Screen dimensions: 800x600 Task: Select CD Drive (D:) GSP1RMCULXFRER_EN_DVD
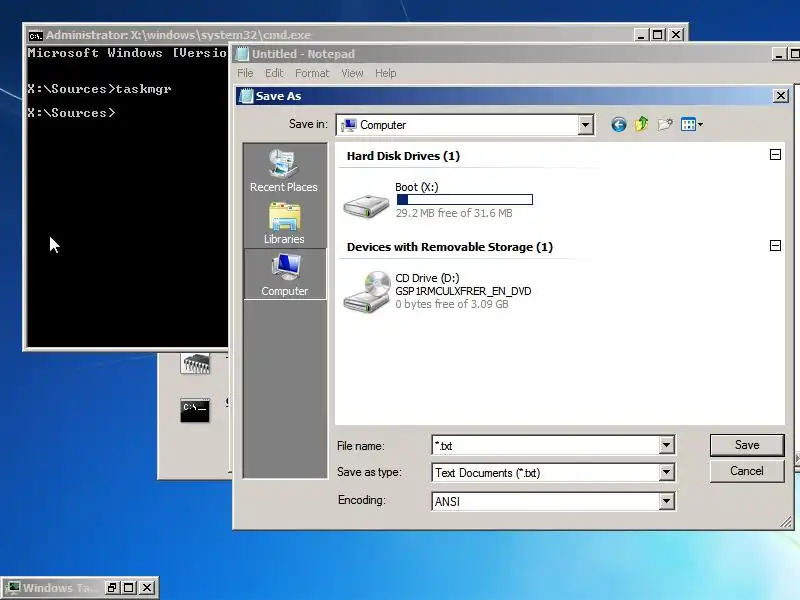tap(438, 291)
